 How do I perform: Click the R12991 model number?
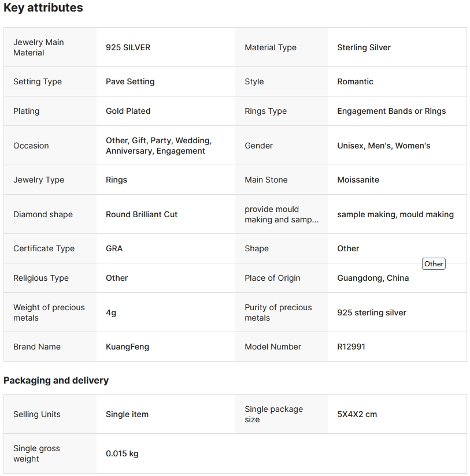click(x=351, y=347)
